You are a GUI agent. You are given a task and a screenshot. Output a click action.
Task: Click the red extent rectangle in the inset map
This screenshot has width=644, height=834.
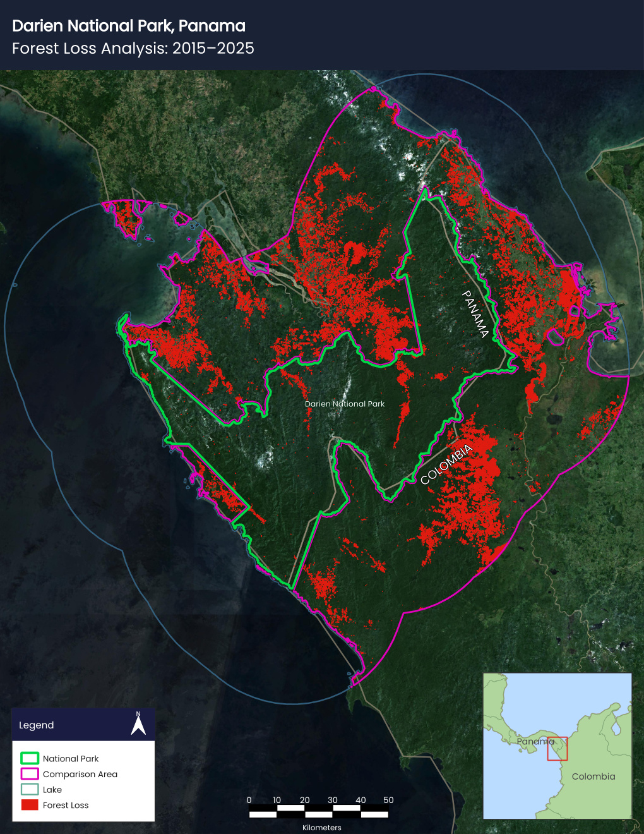click(x=558, y=749)
